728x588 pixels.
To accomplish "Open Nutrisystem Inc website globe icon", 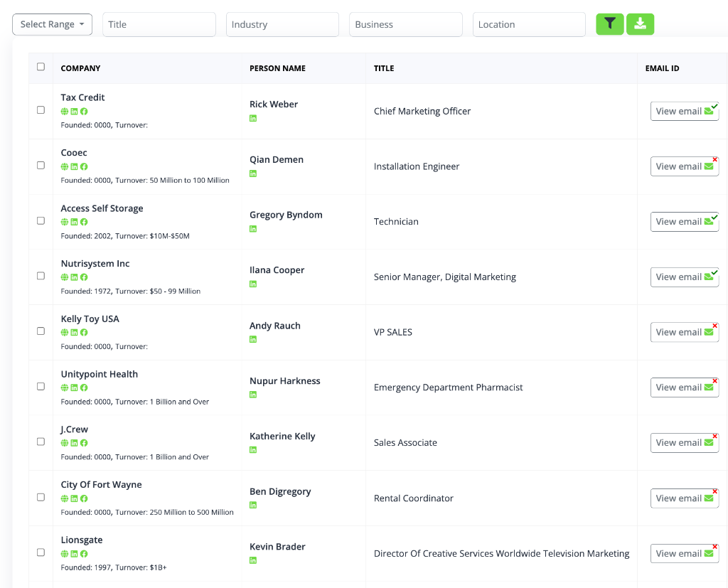I will (x=65, y=277).
